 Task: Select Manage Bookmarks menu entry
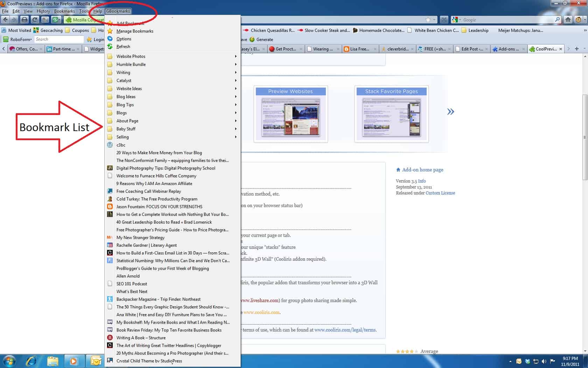pos(135,31)
